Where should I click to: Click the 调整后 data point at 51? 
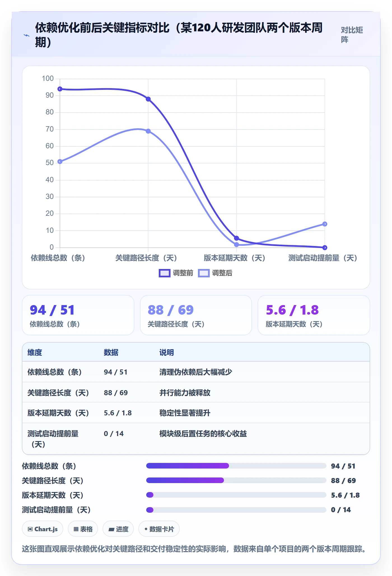[60, 161]
